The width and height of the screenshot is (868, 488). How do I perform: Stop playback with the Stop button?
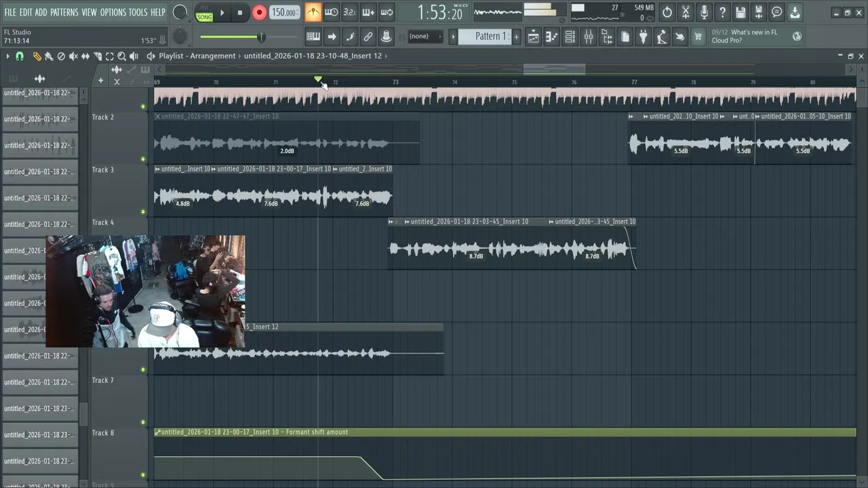coord(239,12)
